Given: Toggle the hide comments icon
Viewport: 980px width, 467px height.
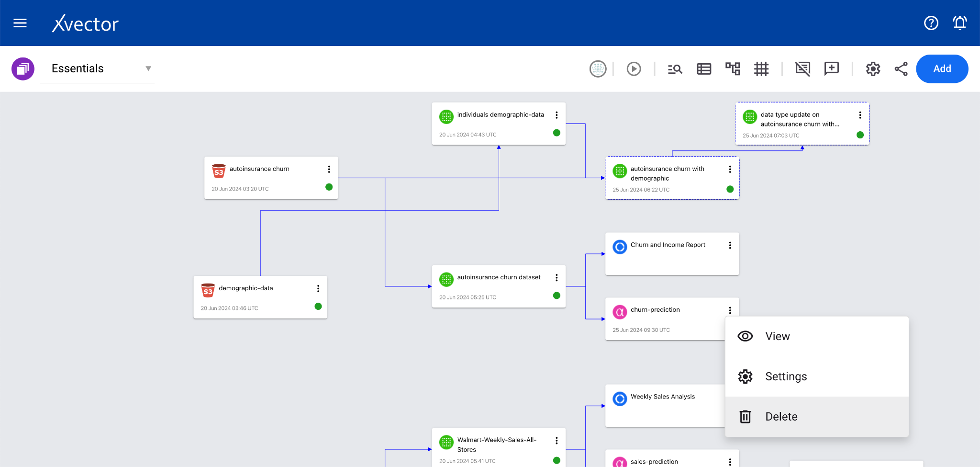Looking at the screenshot, I should point(803,69).
